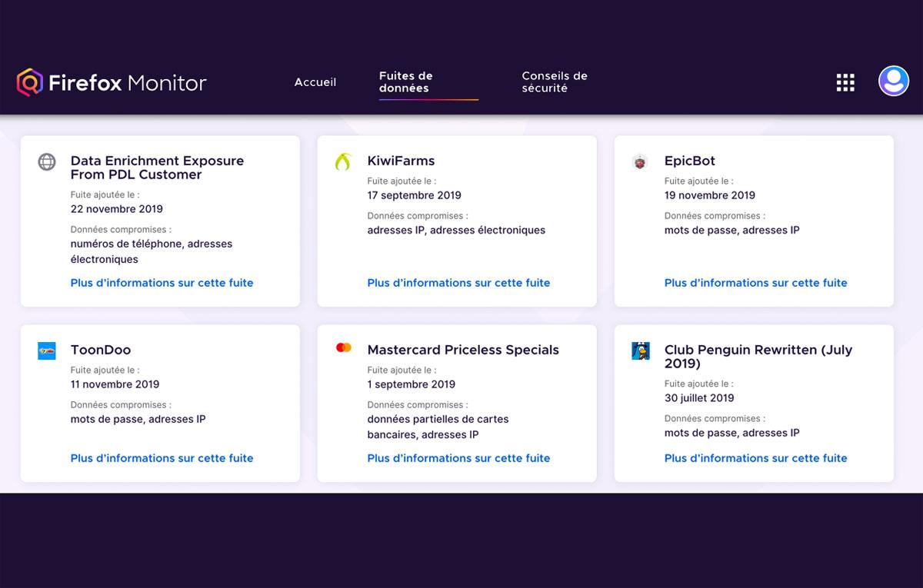This screenshot has height=588, width=923.
Task: Click the Club Penguin Rewritten penguin icon
Action: pos(641,351)
